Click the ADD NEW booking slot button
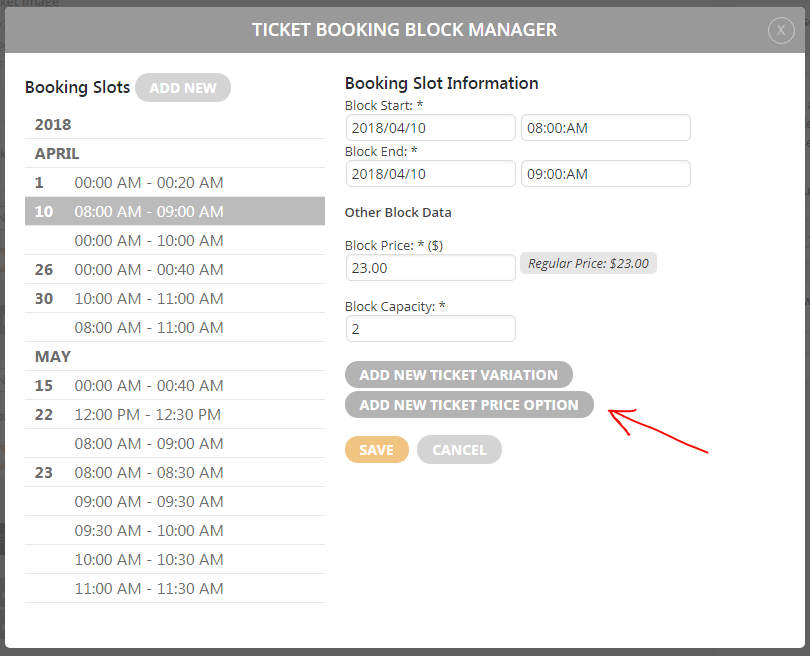 183,88
